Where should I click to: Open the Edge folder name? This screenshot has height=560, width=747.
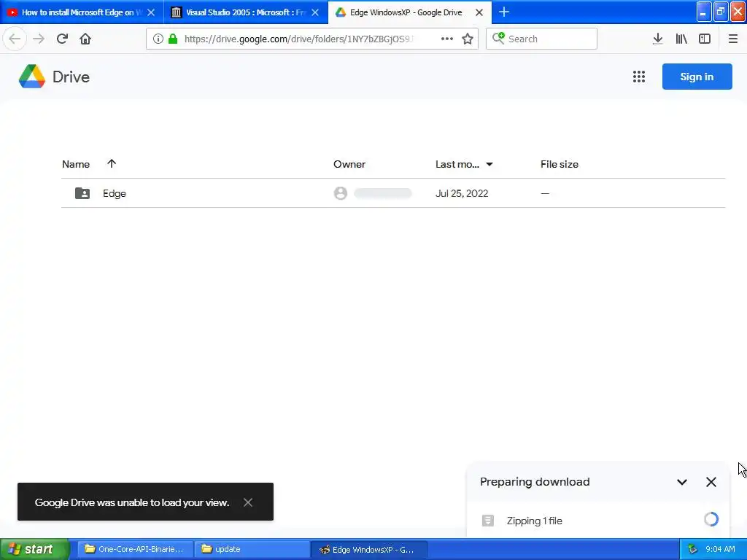[x=115, y=193]
